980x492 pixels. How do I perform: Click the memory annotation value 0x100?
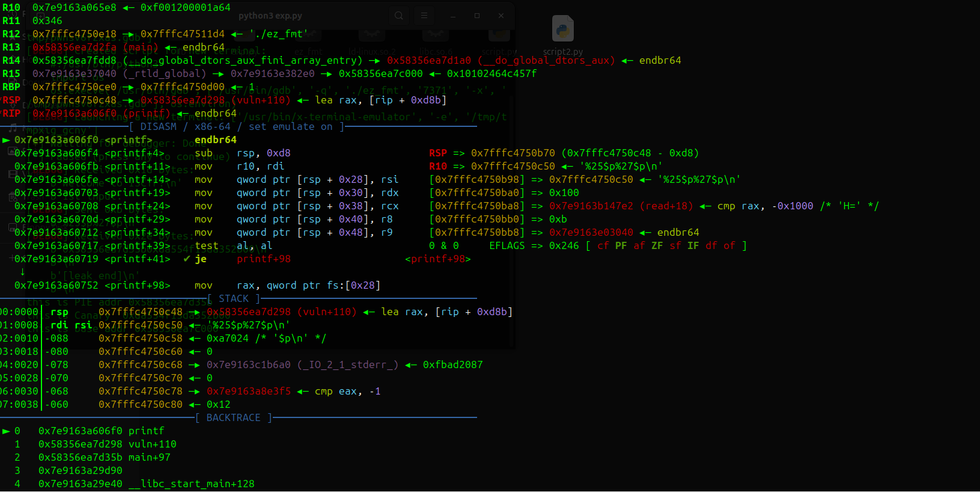point(564,192)
